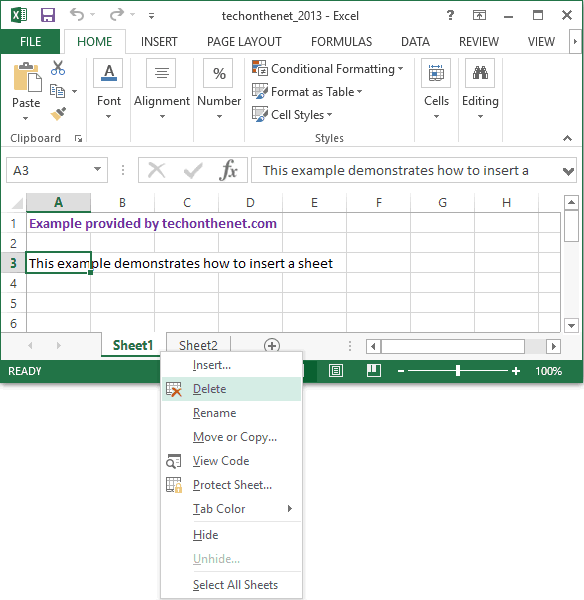Open the Alignment group
Image resolution: width=584 pixels, height=600 pixels.
coord(162,89)
